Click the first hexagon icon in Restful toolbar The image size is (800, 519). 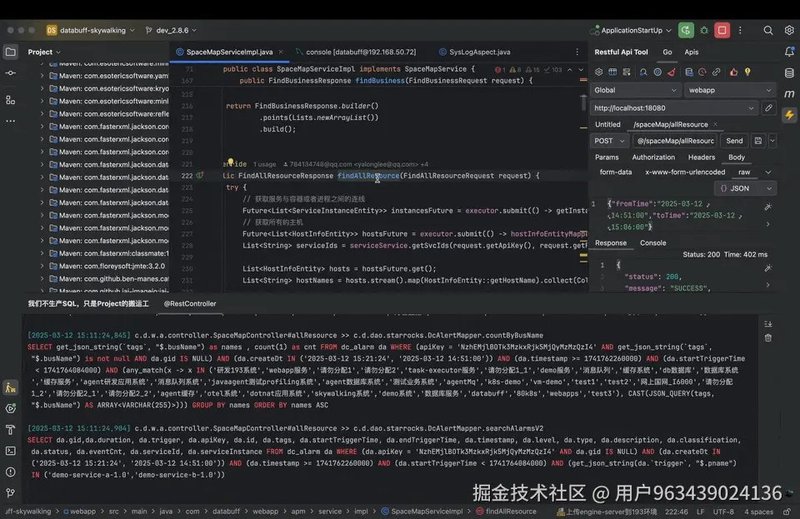(599, 72)
